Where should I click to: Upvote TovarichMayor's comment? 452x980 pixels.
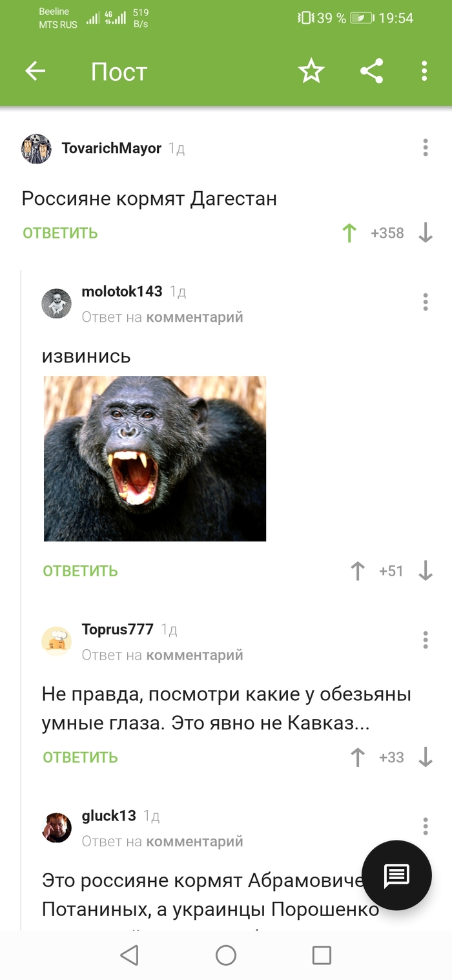pyautogui.click(x=349, y=233)
